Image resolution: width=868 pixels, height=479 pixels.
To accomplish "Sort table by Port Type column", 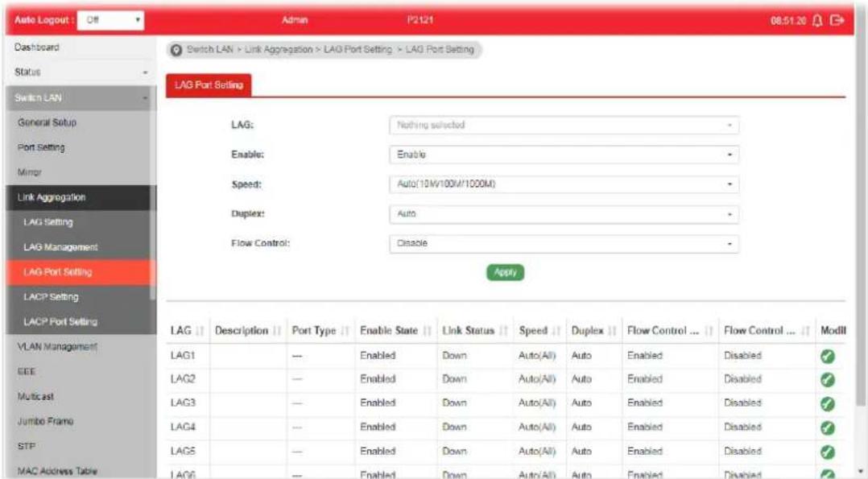I will click(345, 331).
